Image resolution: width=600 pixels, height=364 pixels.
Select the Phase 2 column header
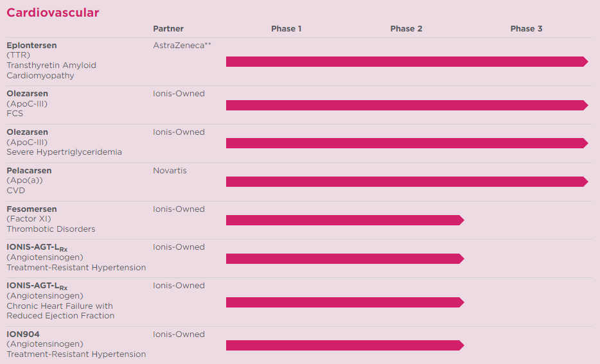(x=406, y=29)
